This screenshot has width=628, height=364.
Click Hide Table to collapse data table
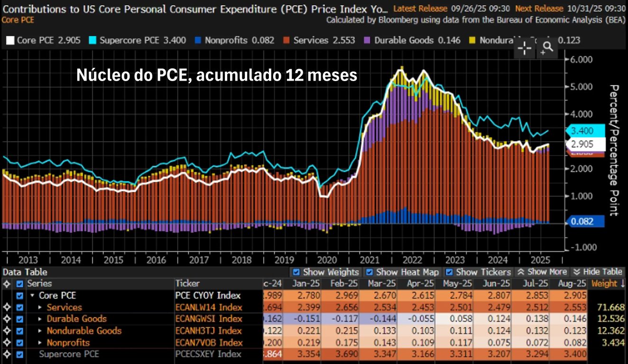598,272
